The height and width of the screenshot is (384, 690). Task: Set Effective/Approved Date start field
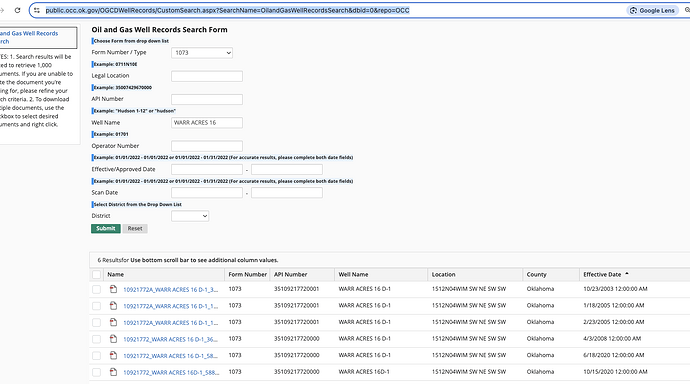tap(207, 169)
